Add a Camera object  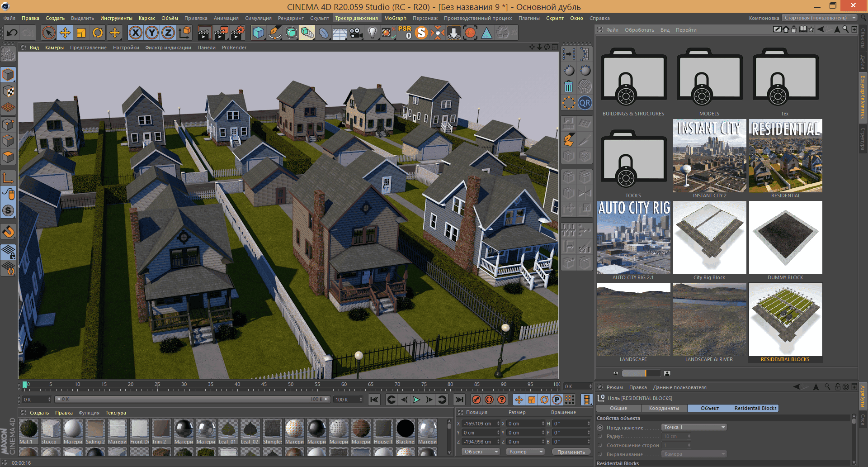pyautogui.click(x=356, y=33)
